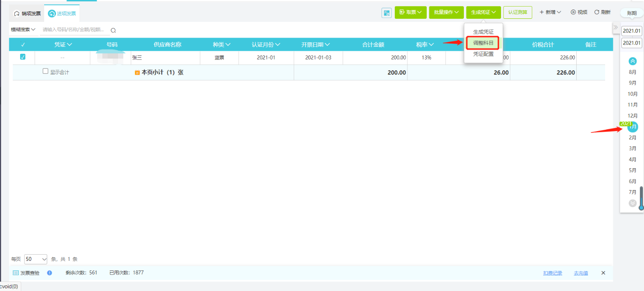This screenshot has width=644, height=291.
Task: Uncheck the 张三 invoice row checkbox
Action: tap(23, 57)
